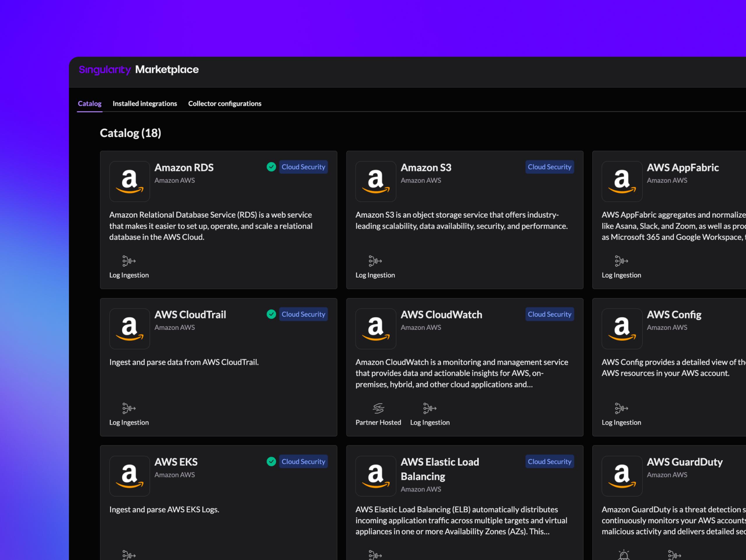
Task: Click 'Partner Hosted' label on AWS CloudWatch
Action: 379,423
